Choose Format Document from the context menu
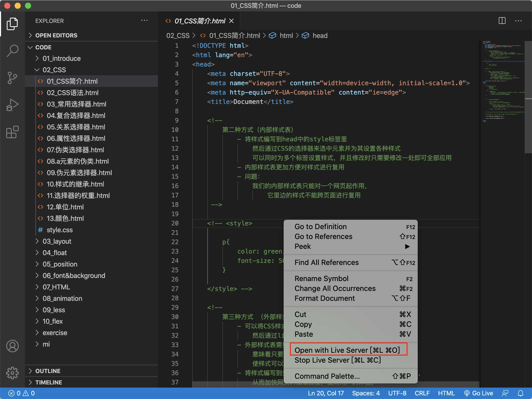This screenshot has width=532, height=399. pos(325,298)
